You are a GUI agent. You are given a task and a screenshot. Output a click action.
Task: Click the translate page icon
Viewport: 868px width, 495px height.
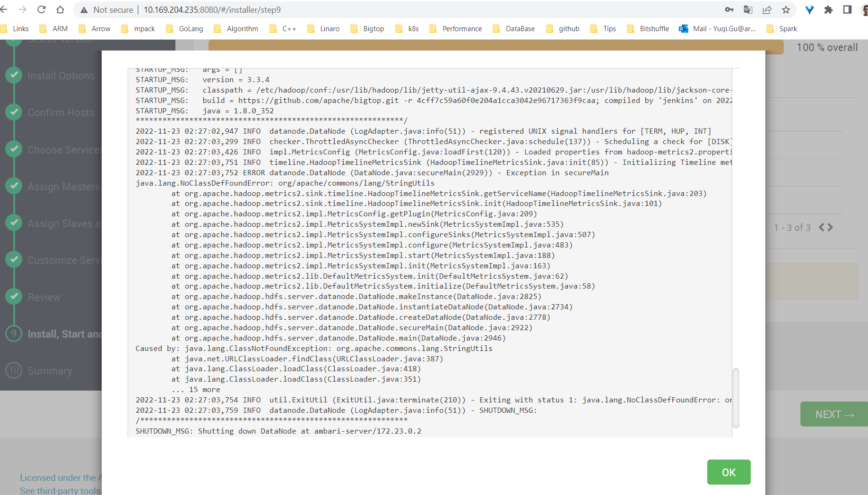pos(748,9)
